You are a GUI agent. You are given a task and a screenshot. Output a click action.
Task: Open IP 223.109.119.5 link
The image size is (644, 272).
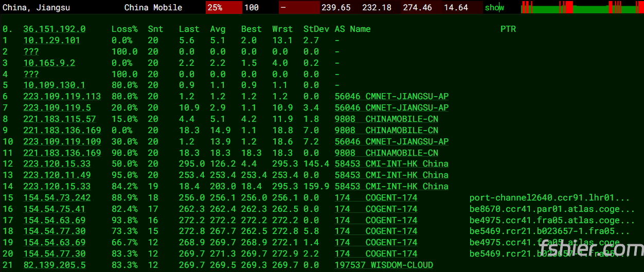(57, 108)
